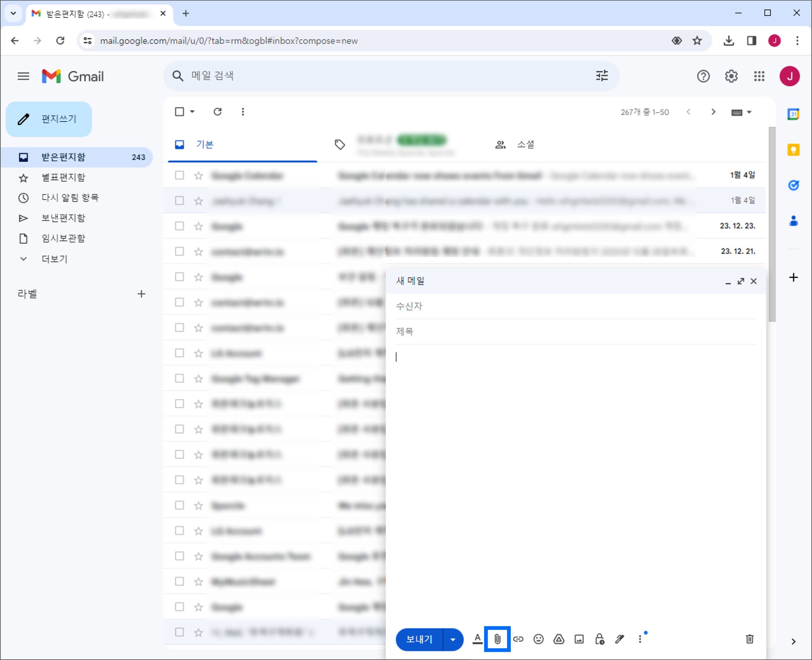Open the select-all dropdown arrow

[x=192, y=112]
